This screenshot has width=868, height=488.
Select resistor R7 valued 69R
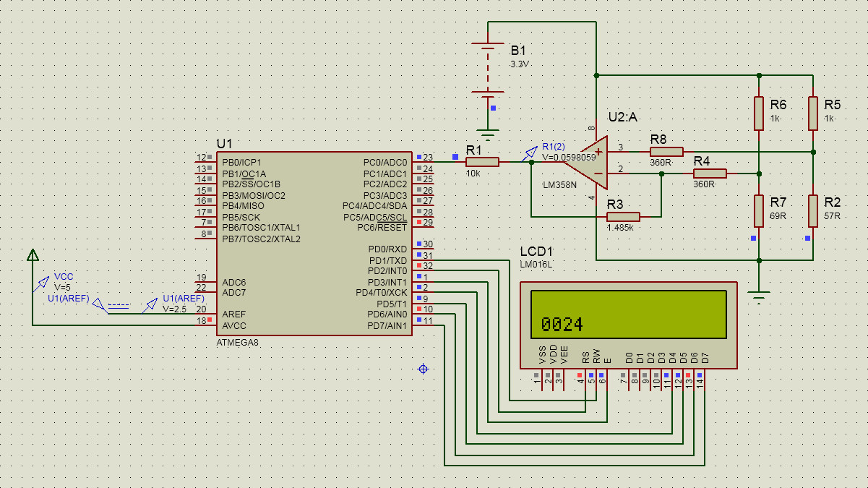[x=758, y=210]
